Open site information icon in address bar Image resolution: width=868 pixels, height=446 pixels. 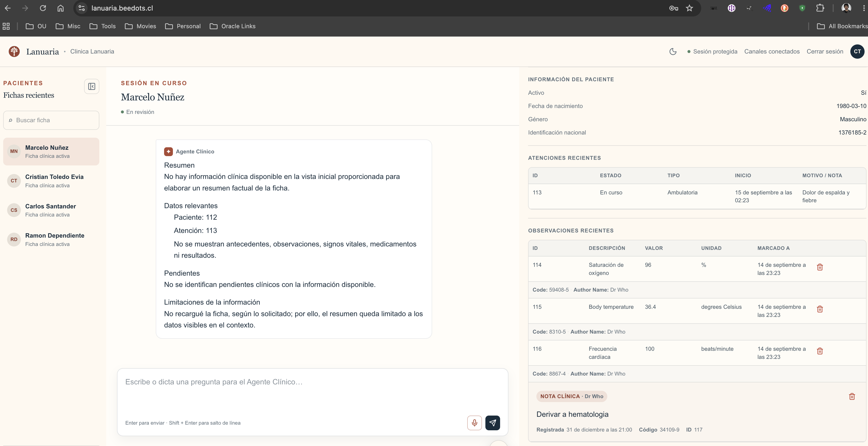81,8
